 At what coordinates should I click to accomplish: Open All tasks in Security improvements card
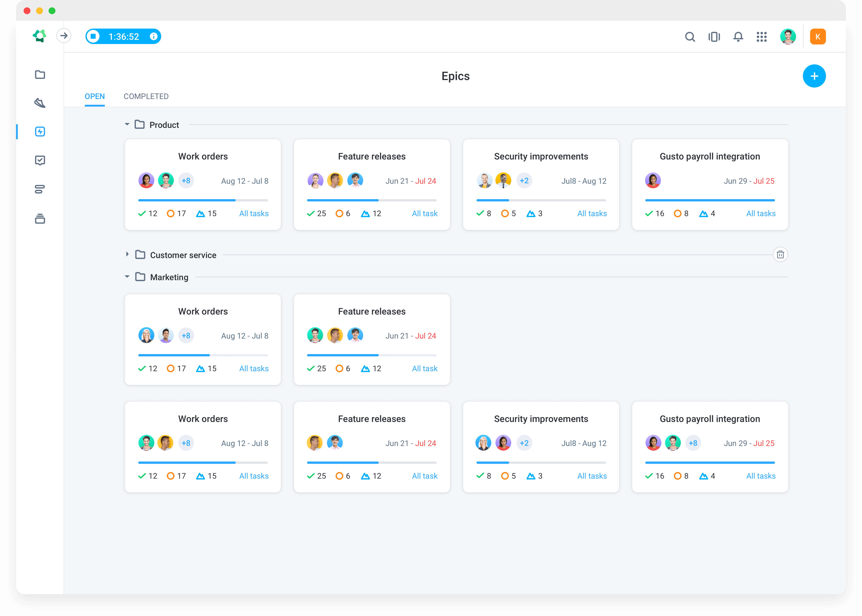tap(592, 213)
